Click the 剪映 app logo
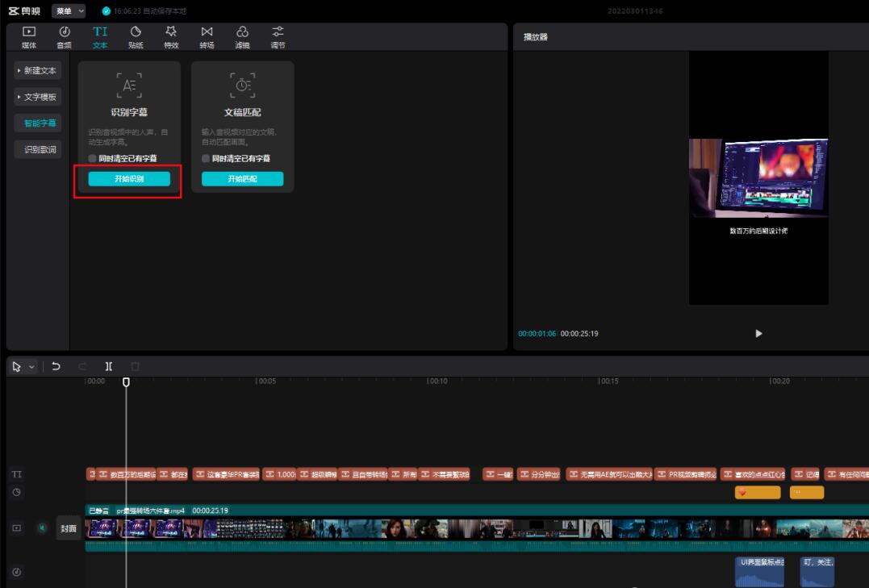Image resolution: width=869 pixels, height=588 pixels. (24, 10)
